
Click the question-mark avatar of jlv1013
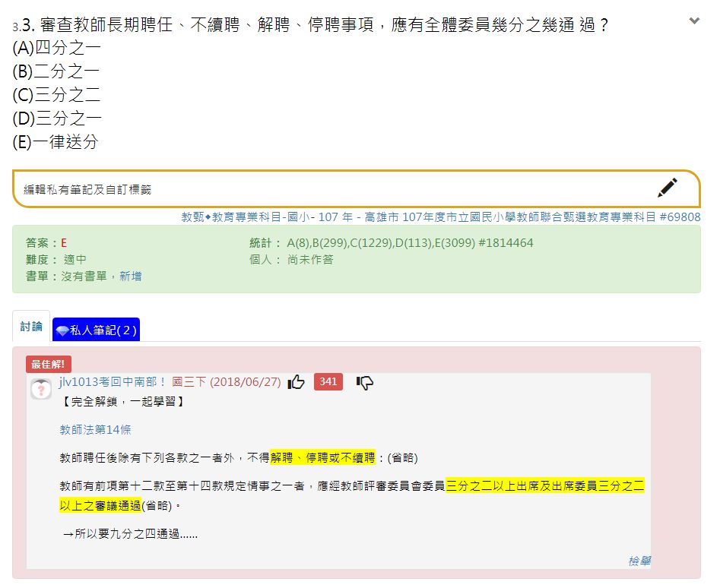43,387
